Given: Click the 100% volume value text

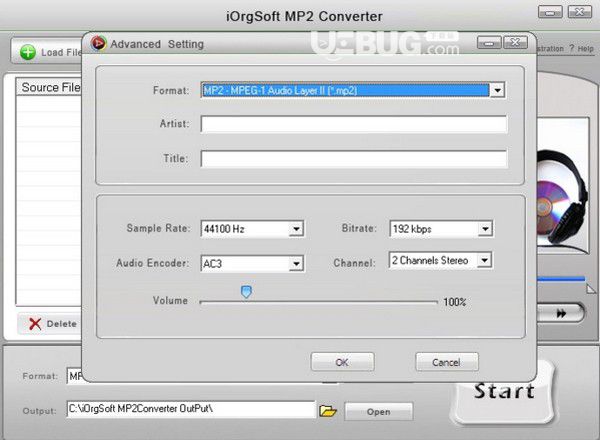Looking at the screenshot, I should (455, 302).
